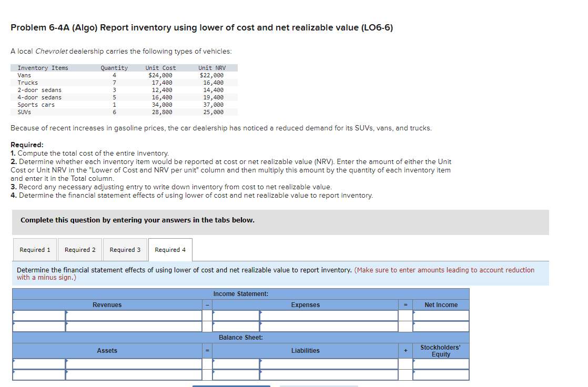Screen dimensions: 588x387
Task: Switch to the Required 1 tab
Action: [35, 250]
